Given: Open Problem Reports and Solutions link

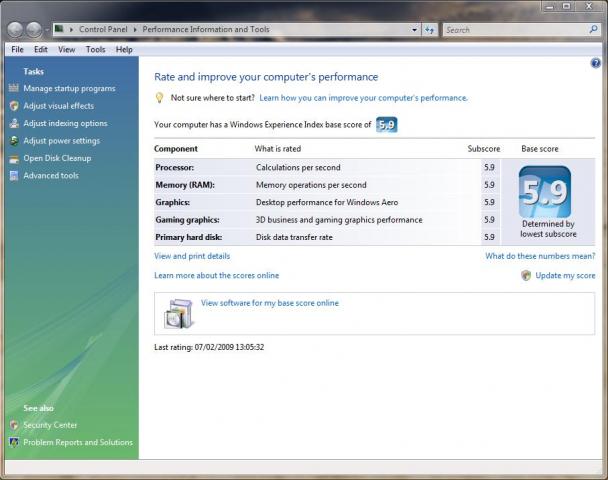Looking at the screenshot, I should (x=78, y=442).
